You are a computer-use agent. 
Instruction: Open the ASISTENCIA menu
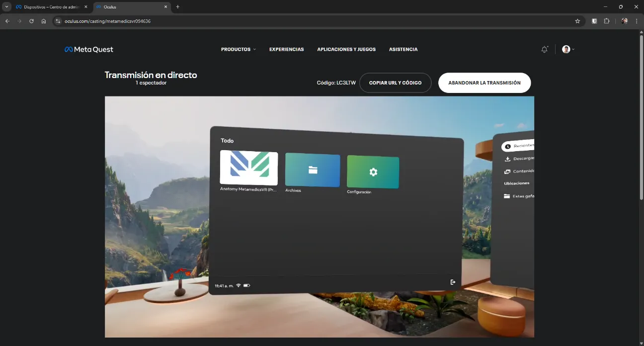coord(403,49)
